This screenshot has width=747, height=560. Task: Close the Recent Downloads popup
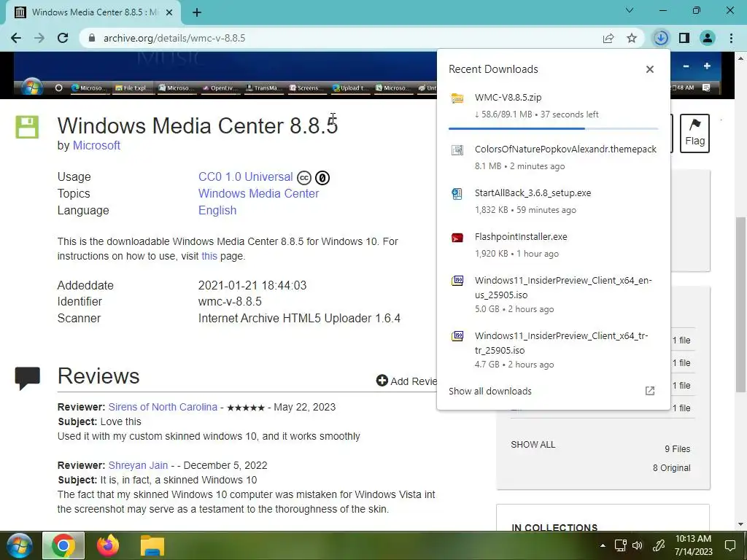pyautogui.click(x=650, y=69)
